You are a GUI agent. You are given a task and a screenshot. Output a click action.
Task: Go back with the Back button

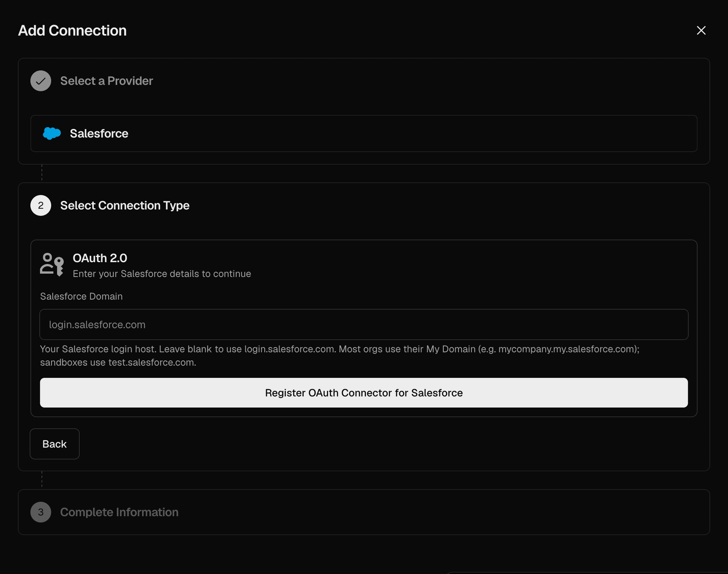(55, 444)
